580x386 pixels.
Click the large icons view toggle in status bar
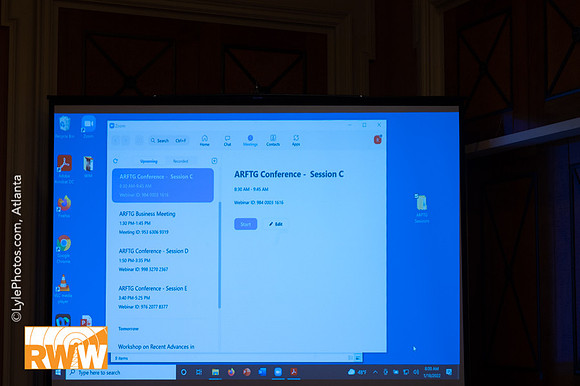tap(358, 358)
